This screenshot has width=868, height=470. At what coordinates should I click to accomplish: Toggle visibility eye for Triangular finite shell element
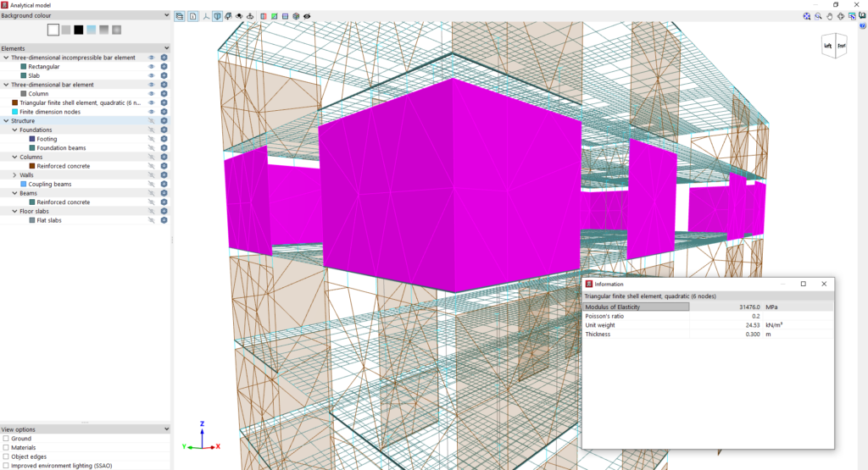pos(151,102)
